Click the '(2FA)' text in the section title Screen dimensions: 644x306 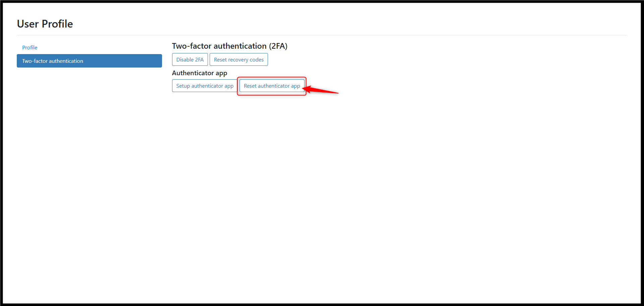tap(278, 46)
